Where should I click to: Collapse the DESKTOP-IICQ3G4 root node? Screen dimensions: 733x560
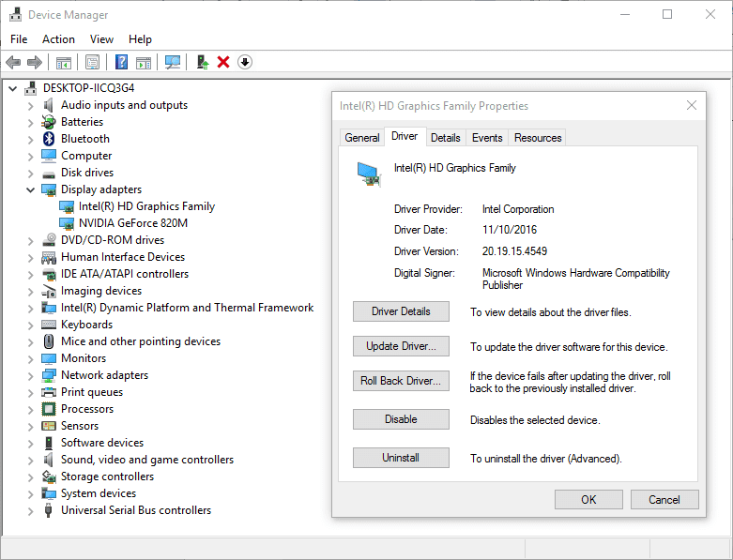coord(13,88)
